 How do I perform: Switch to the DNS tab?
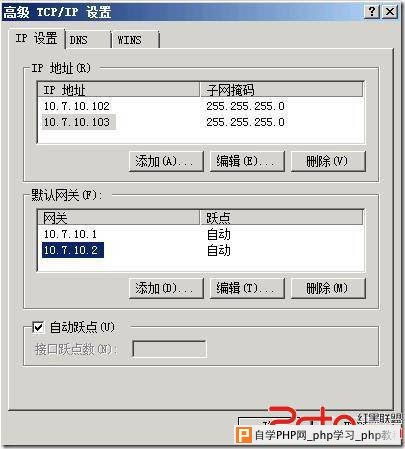(x=88, y=40)
